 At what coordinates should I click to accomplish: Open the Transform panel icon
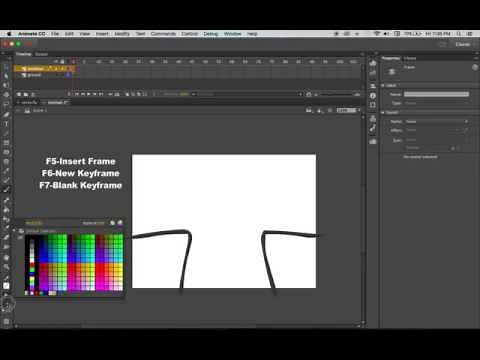coord(373,105)
